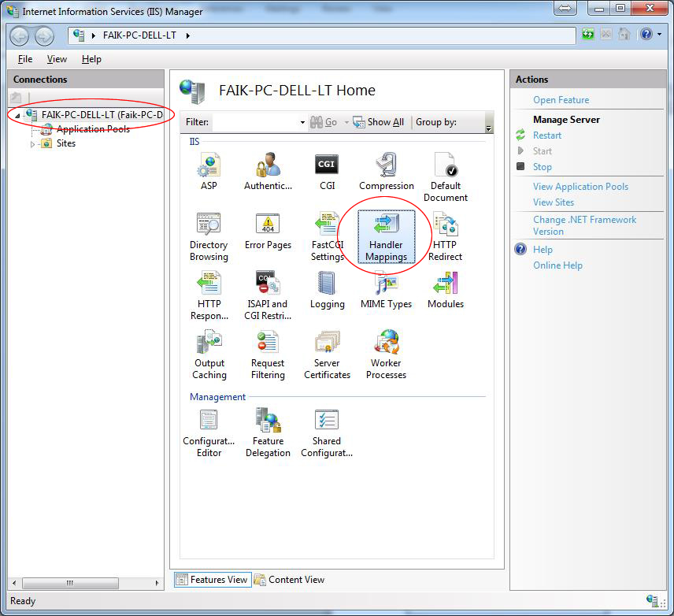Click the scroll right arrow in Connections pane
674x616 pixels.
pos(157,583)
